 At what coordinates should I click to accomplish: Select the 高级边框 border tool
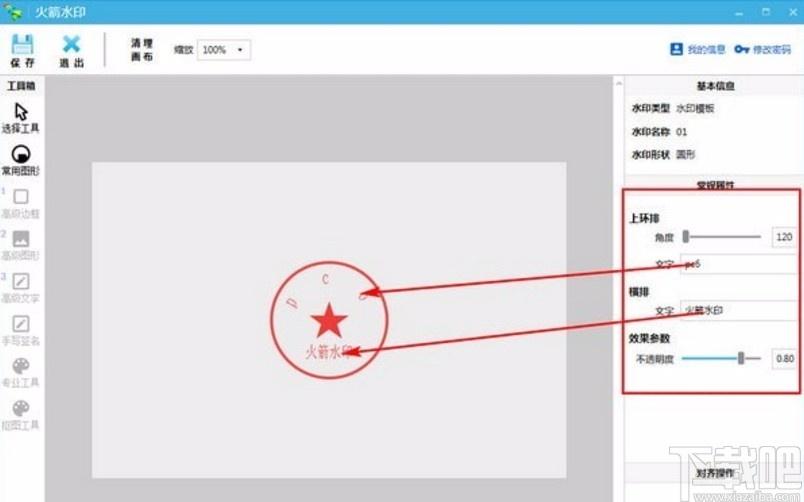coord(21,196)
